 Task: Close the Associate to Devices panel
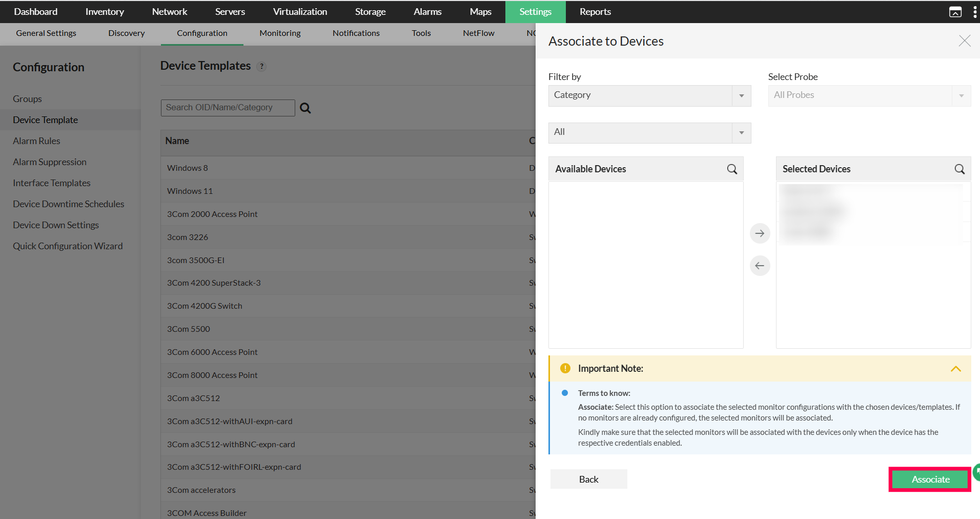pos(965,41)
